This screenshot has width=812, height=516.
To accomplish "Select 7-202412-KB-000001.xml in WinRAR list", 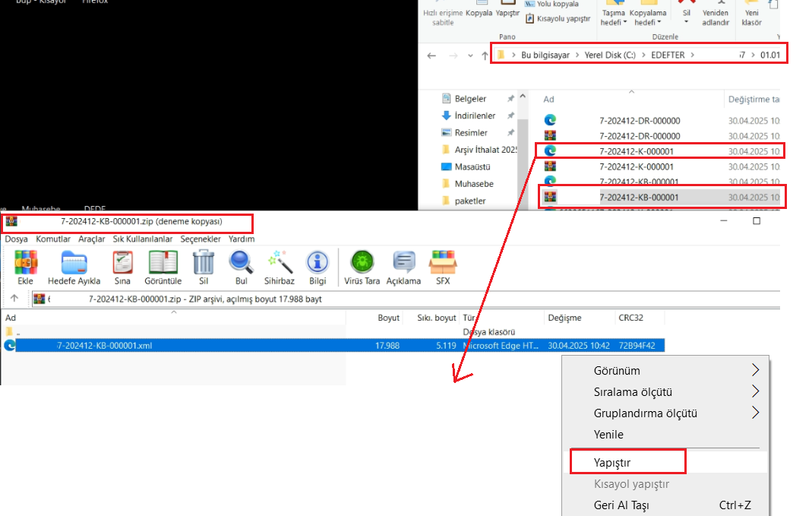I will (333, 346).
